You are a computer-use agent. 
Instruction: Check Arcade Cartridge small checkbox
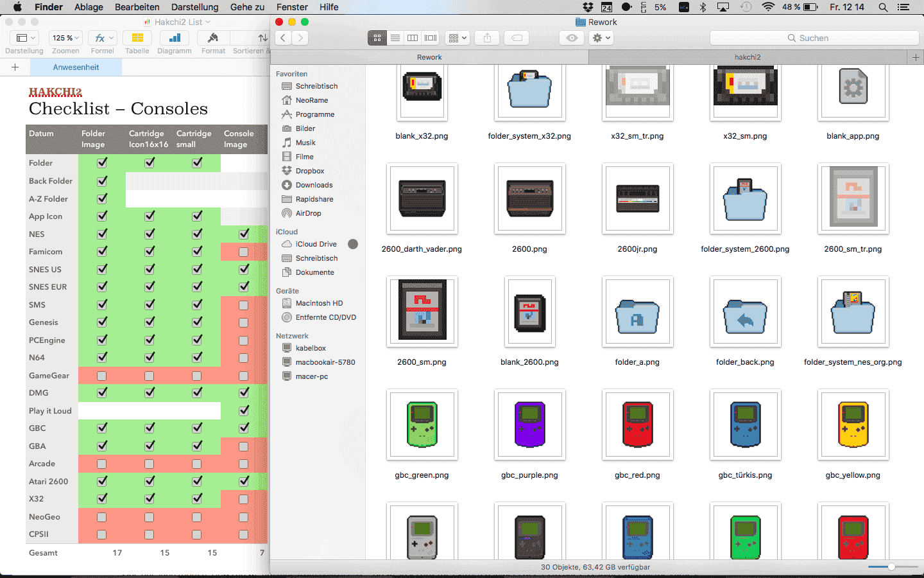196,464
